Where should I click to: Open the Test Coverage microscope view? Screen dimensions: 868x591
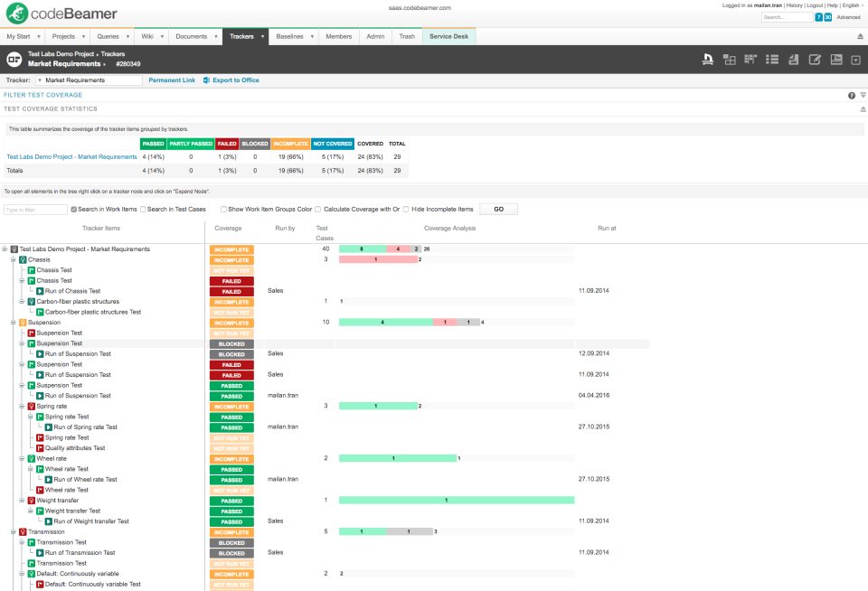click(707, 60)
